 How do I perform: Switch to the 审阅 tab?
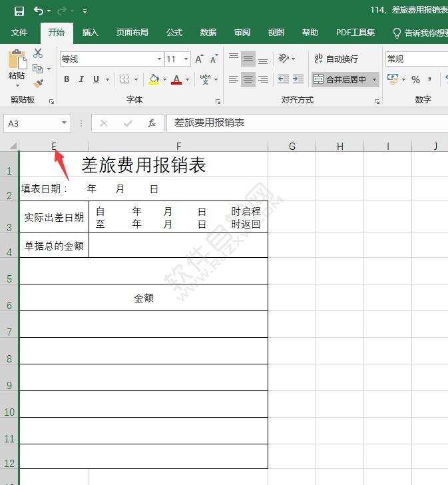tap(242, 33)
